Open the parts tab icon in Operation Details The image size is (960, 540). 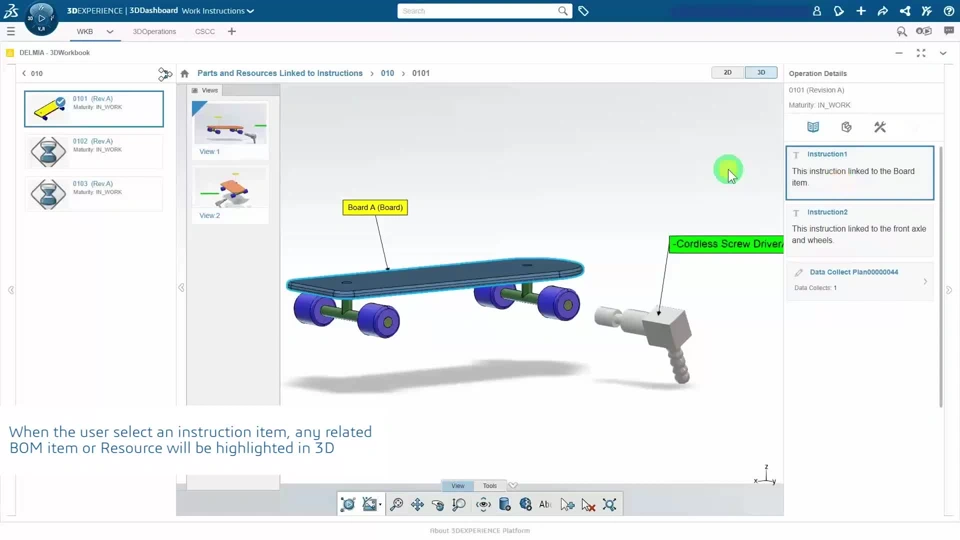pos(846,127)
